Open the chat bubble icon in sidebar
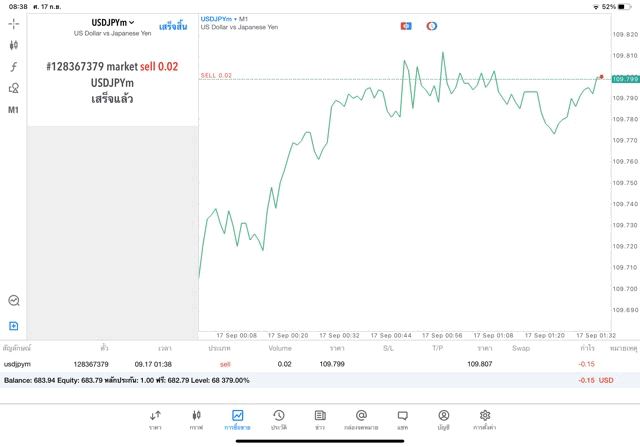 pos(14,300)
